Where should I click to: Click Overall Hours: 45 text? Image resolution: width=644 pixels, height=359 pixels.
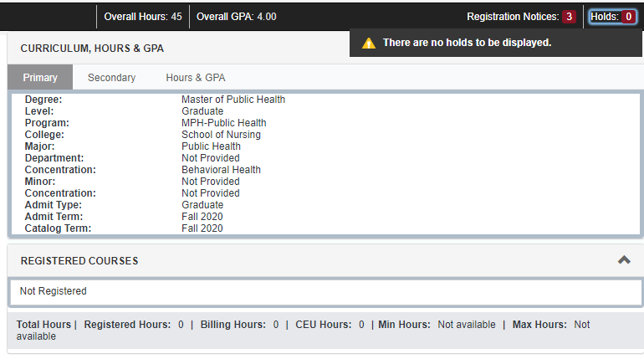[x=143, y=17]
